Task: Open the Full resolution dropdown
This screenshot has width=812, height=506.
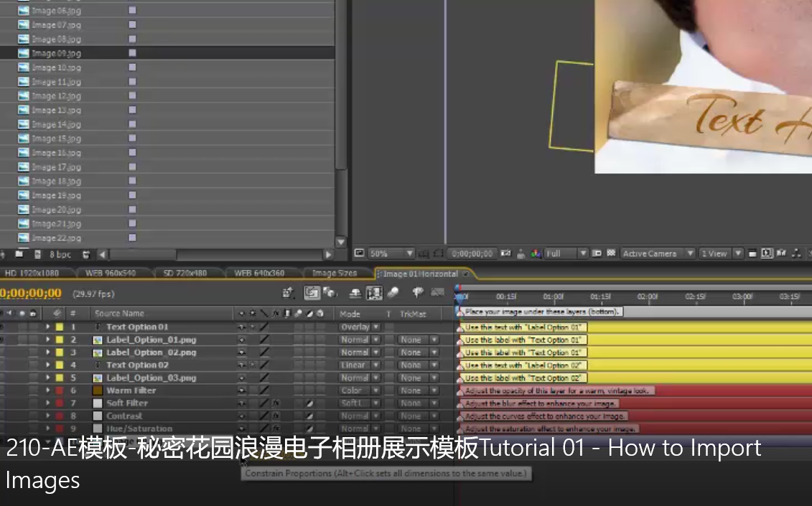Action: pos(566,253)
